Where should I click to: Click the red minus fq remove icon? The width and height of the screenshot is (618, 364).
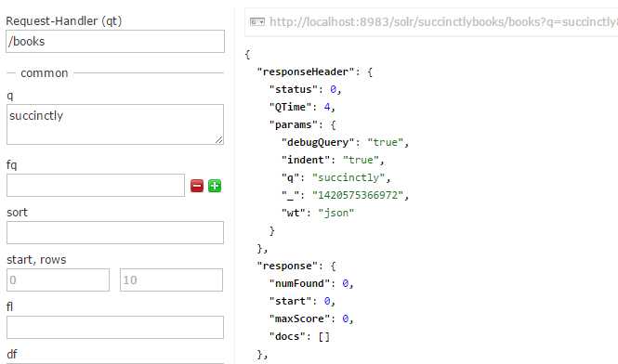197,186
